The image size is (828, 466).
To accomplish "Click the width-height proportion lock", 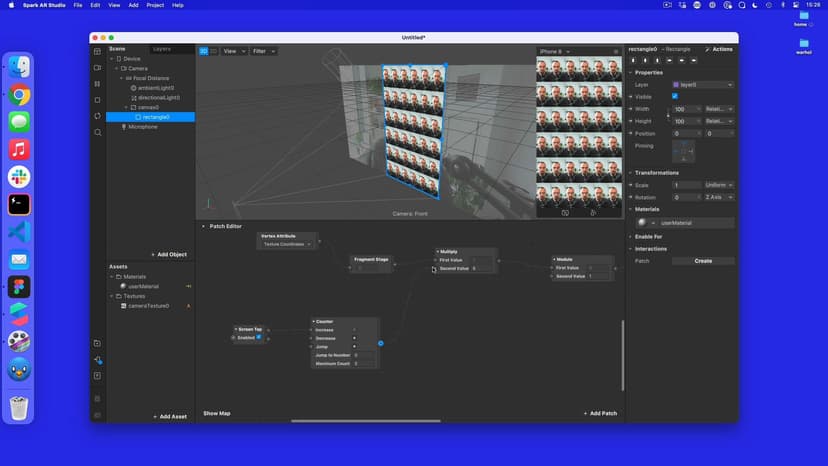I will [668, 115].
